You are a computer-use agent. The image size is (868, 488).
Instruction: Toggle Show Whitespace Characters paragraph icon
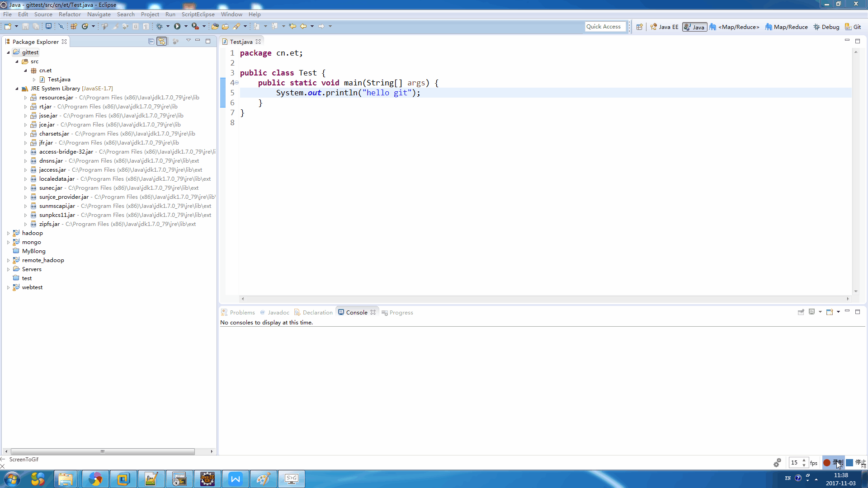click(146, 26)
